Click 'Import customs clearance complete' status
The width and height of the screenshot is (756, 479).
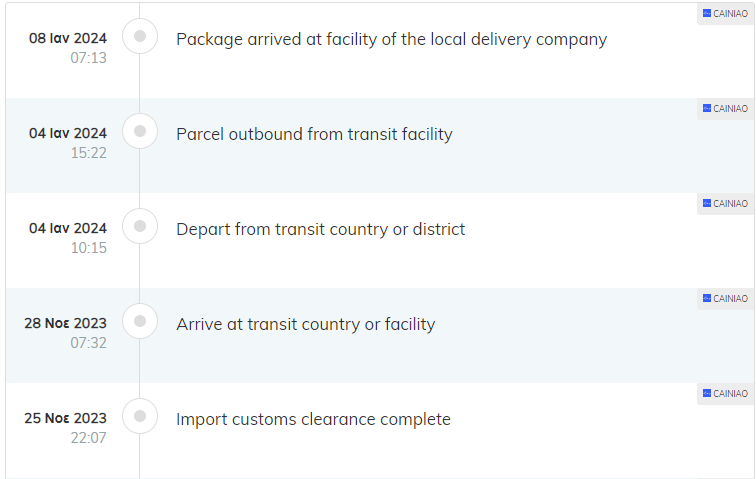tap(313, 419)
